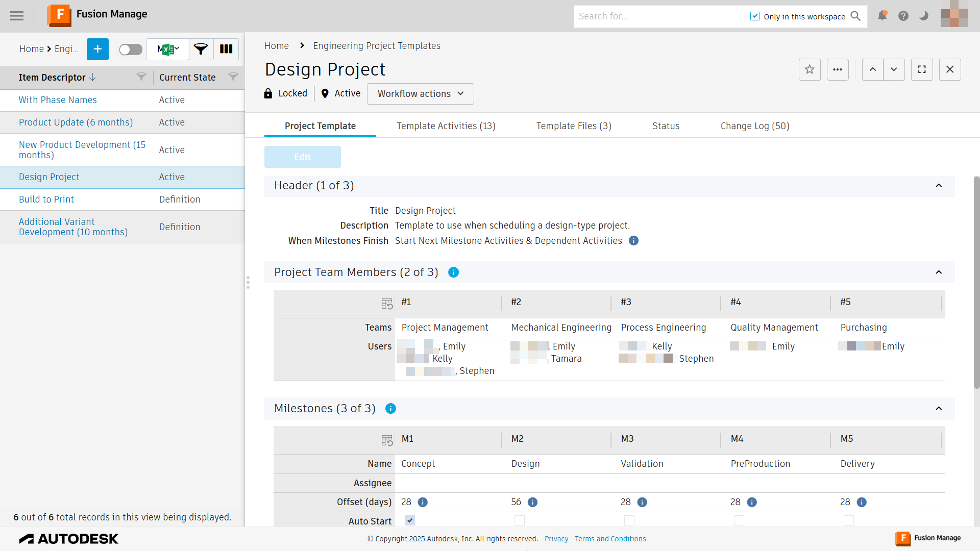The image size is (980, 551).
Task: Expand item to full screen view
Action: [922, 69]
